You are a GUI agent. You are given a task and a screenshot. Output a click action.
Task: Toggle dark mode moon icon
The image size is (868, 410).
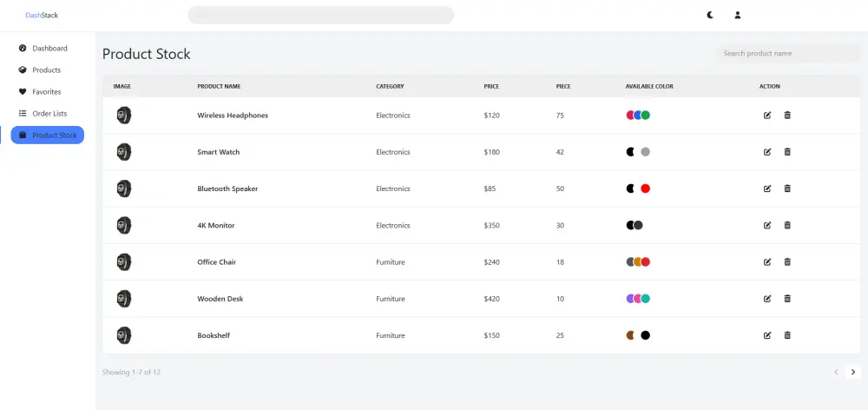pos(710,15)
